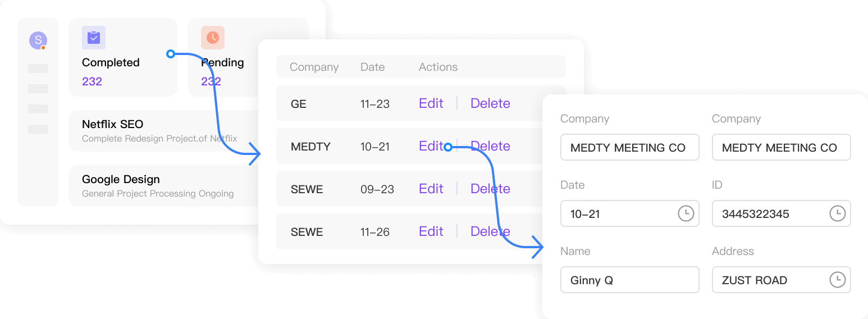The image size is (868, 319).
Task: Click the clock icon in Address field
Action: point(838,280)
